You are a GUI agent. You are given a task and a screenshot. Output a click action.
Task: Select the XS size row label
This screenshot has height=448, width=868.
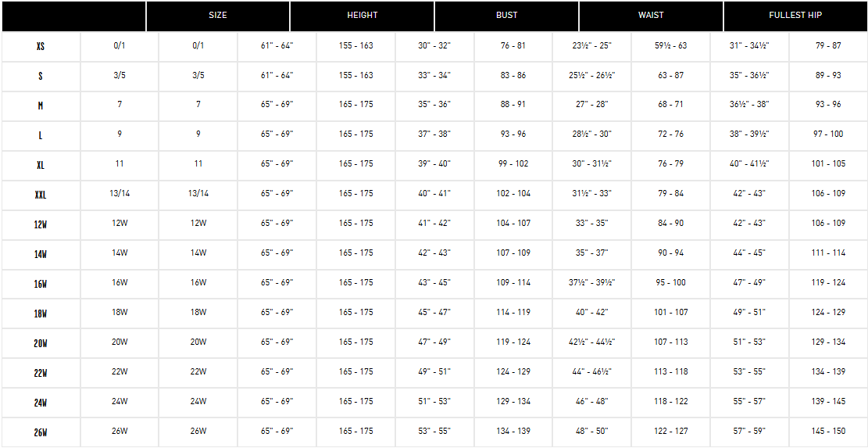coord(41,46)
